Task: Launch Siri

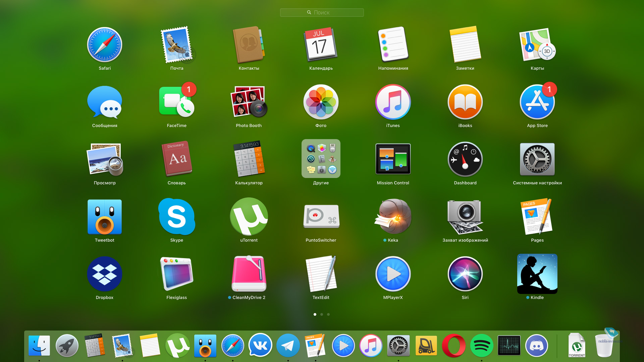Action: (x=465, y=274)
